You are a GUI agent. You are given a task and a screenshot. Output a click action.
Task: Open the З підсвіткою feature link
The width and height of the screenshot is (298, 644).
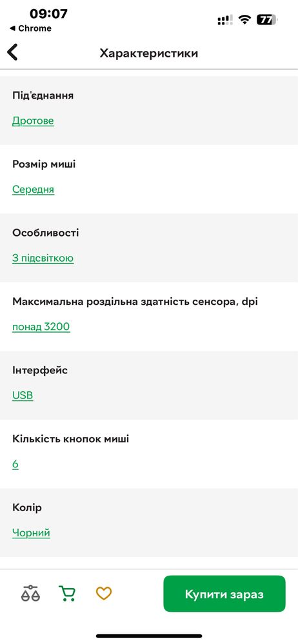click(43, 258)
